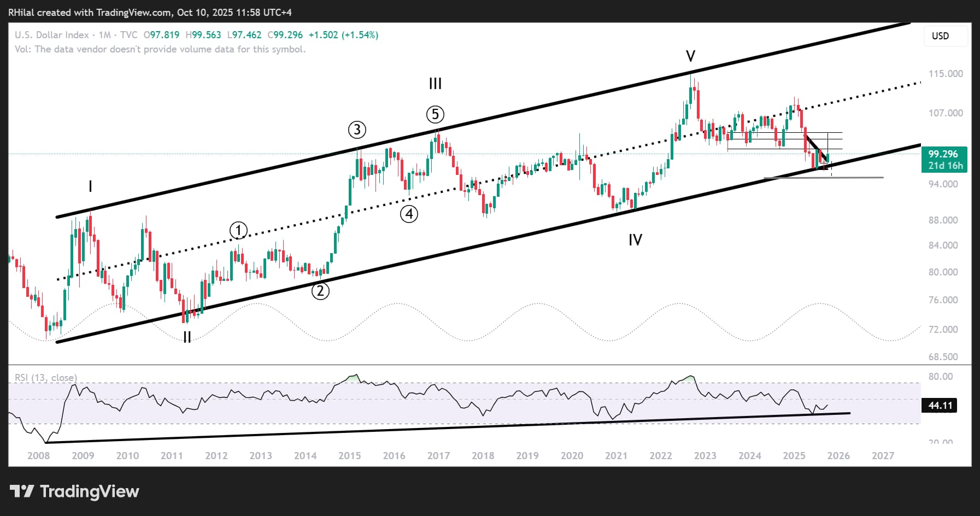Click the 1M timeframe label
Screen dimensions: 980x516
pyautogui.click(x=104, y=35)
